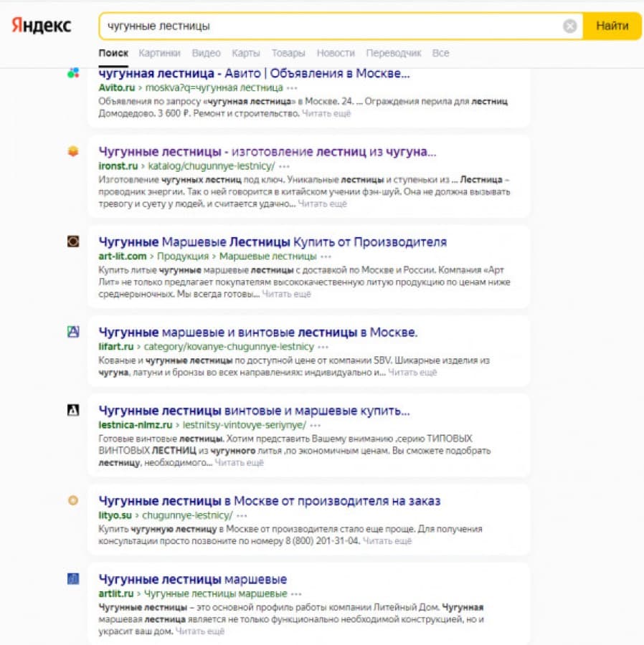Image resolution: width=644 pixels, height=645 pixels.
Task: Open the Чугунные Маршевые Лестницы result link
Action: pos(273,242)
